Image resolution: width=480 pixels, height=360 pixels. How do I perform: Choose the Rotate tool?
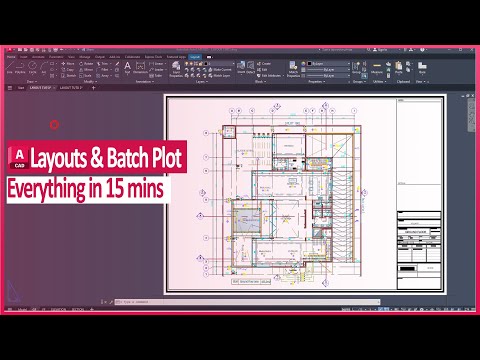[86, 63]
